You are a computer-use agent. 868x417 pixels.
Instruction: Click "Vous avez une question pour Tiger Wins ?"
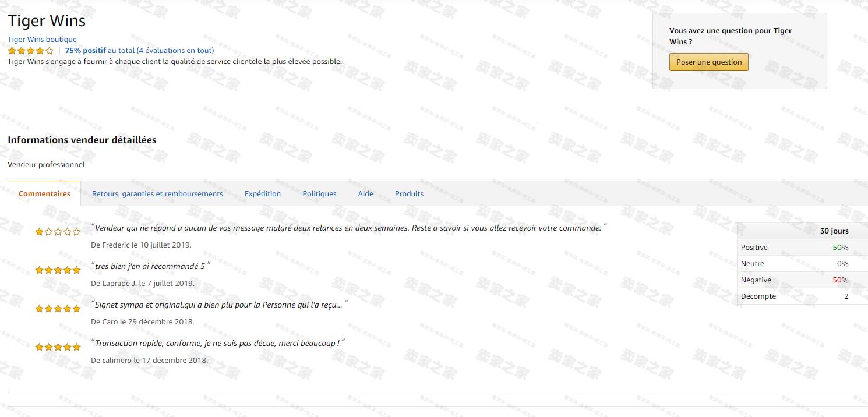tap(731, 36)
